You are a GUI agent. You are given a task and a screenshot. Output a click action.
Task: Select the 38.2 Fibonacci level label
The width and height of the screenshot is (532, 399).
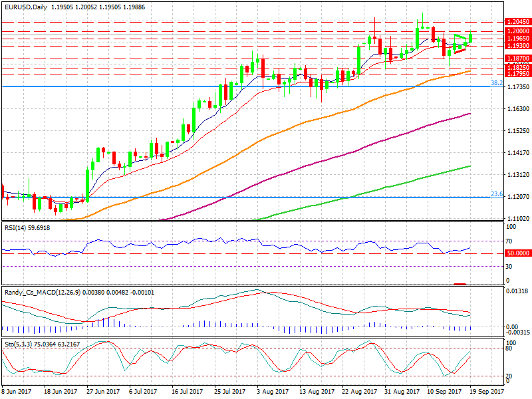(x=496, y=83)
